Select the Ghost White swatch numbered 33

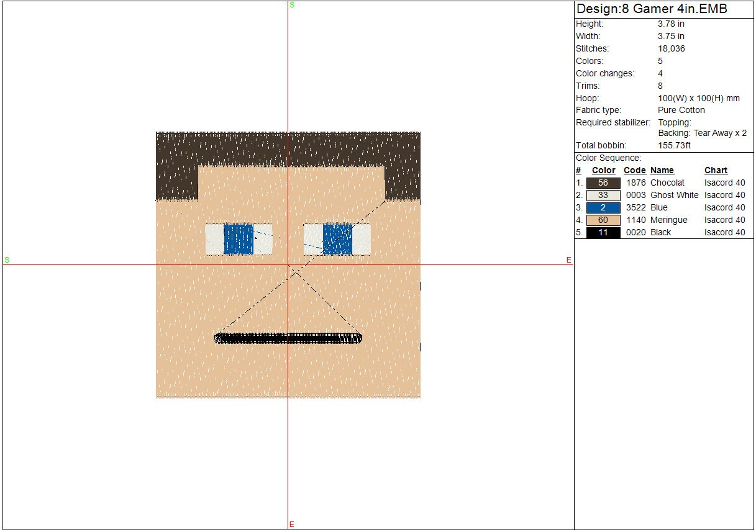603,196
